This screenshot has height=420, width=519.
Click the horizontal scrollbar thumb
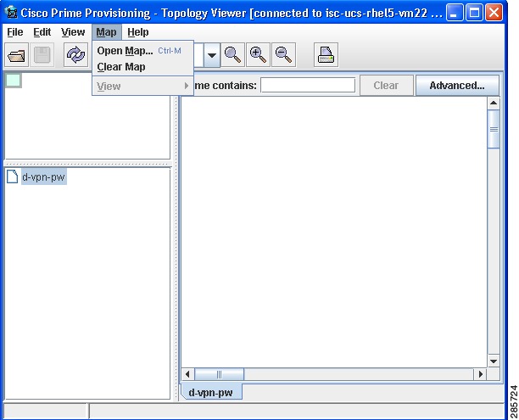point(219,374)
